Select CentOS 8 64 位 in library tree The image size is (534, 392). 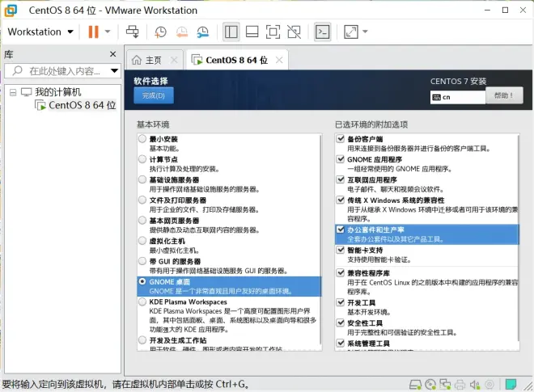(x=82, y=105)
